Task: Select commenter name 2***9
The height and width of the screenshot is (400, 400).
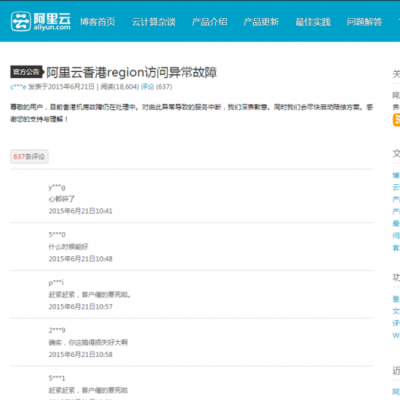Action: (57, 330)
